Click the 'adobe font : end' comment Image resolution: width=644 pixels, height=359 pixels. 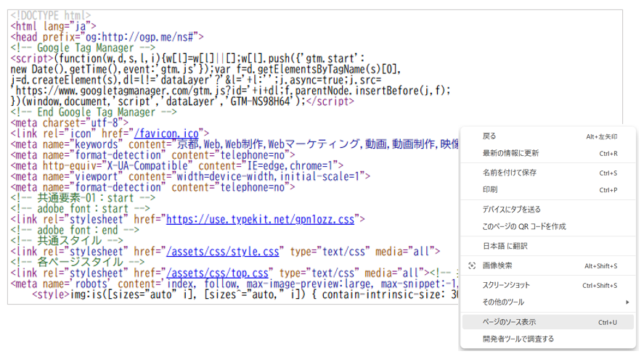pos(76,230)
